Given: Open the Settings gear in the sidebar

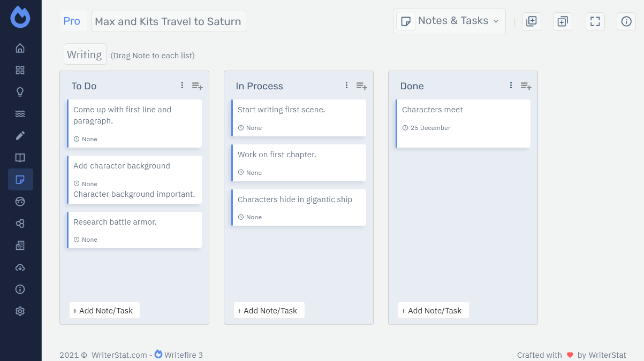Looking at the screenshot, I should 20,311.
